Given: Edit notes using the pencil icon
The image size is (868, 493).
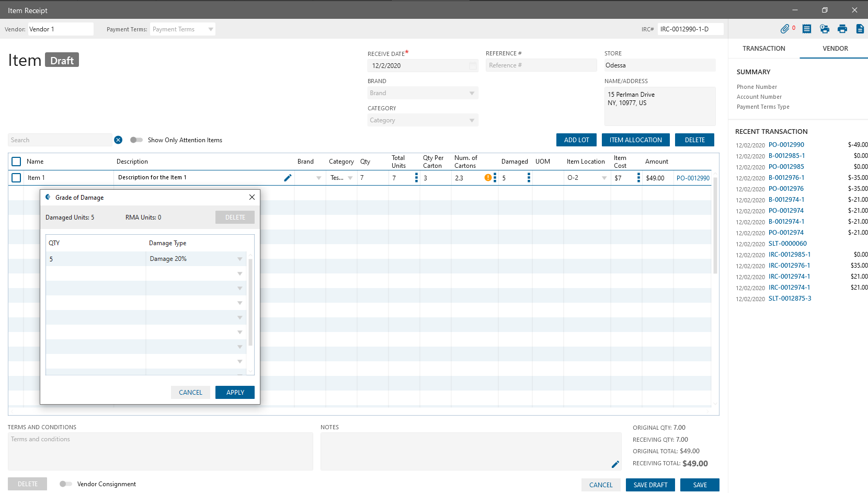Looking at the screenshot, I should (615, 464).
